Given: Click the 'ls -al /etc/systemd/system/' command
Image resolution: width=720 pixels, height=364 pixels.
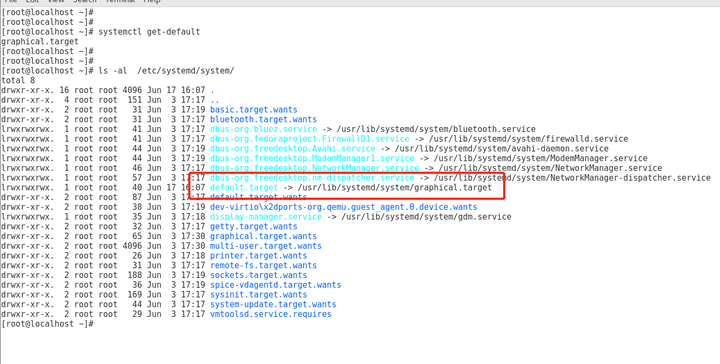Looking at the screenshot, I should pos(166,71).
